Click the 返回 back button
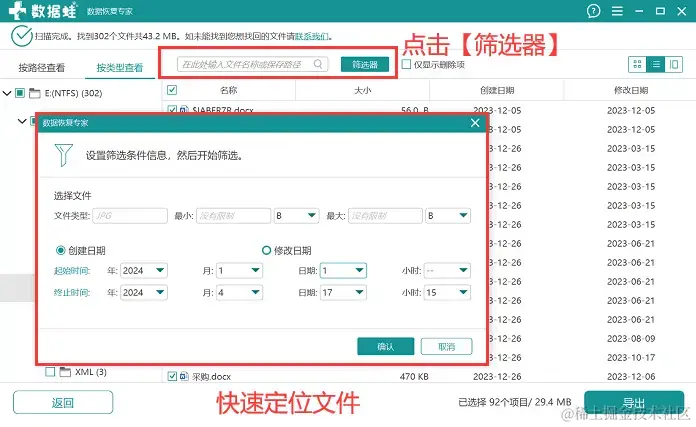696x427 pixels. coord(63,402)
